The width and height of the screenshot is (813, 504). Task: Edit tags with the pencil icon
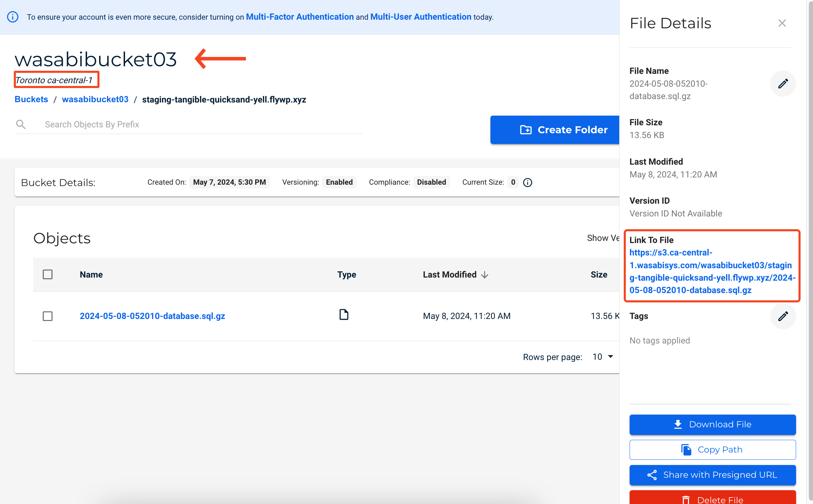tap(783, 316)
